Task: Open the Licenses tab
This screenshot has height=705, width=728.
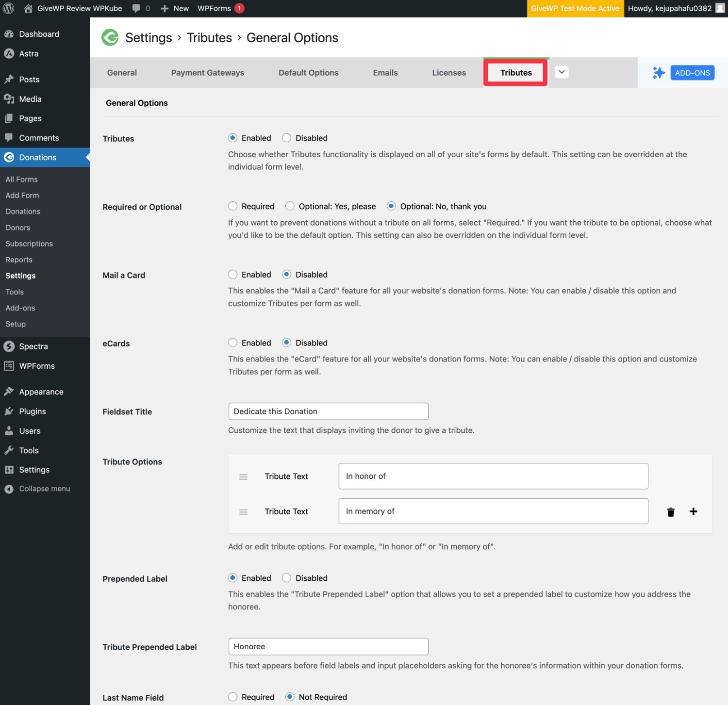Action: (449, 73)
